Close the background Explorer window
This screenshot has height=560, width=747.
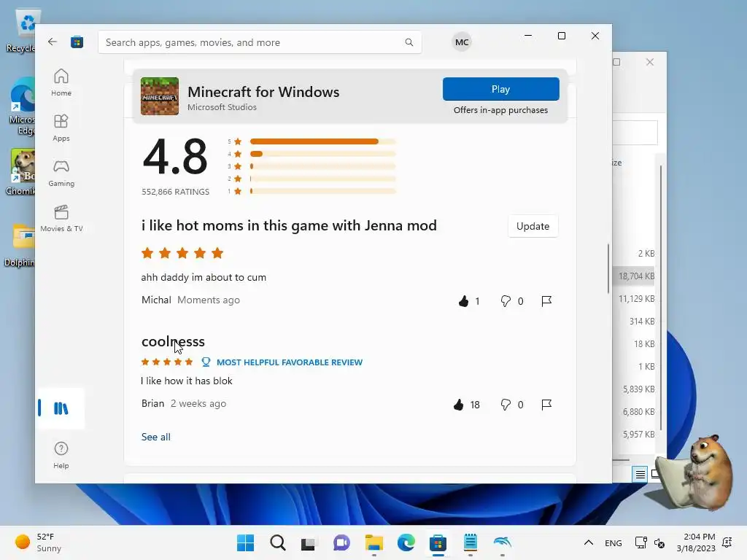pos(650,62)
